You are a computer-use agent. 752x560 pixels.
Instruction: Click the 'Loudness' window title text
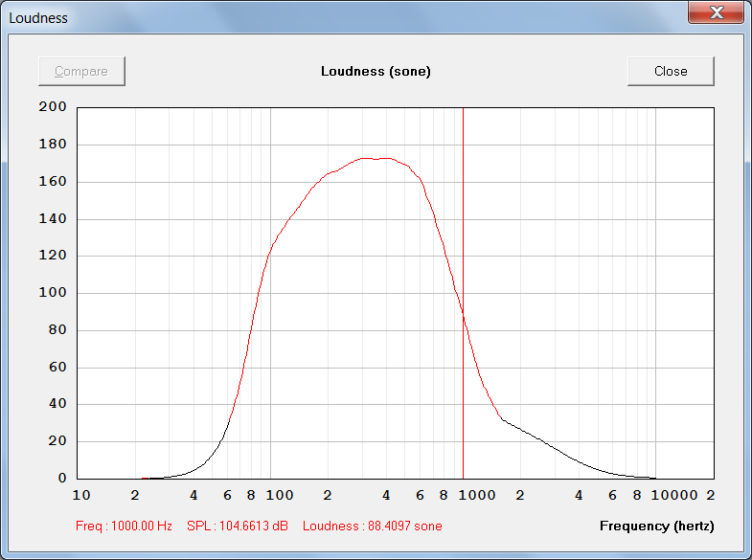point(38,18)
